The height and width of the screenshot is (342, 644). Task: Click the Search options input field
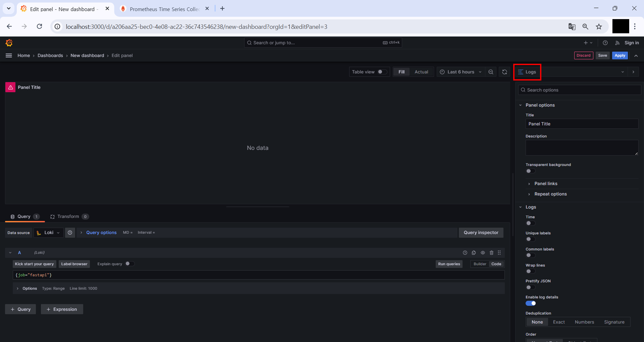click(580, 90)
